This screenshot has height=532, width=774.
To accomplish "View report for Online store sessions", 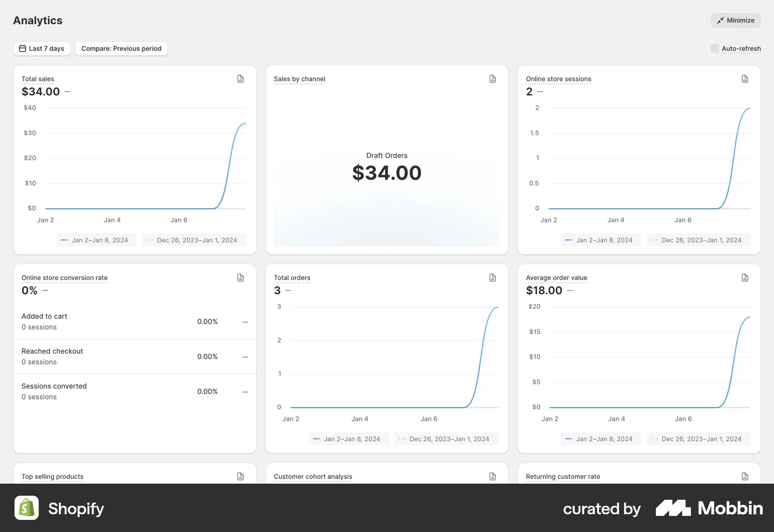I will pos(744,79).
